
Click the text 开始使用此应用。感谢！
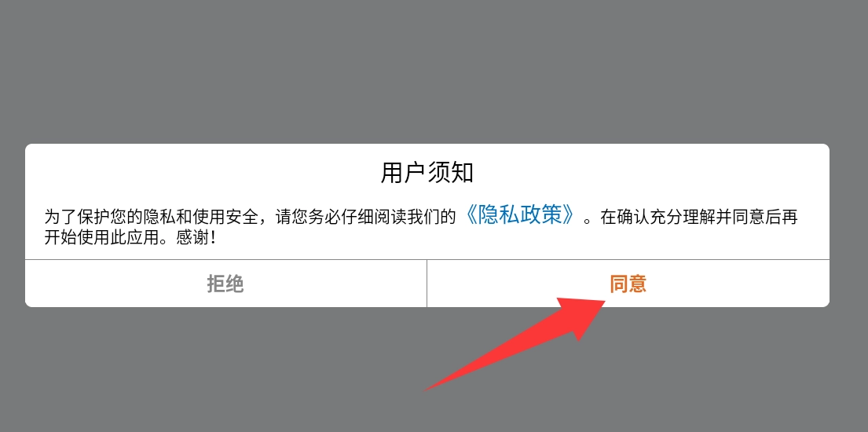coord(137,237)
